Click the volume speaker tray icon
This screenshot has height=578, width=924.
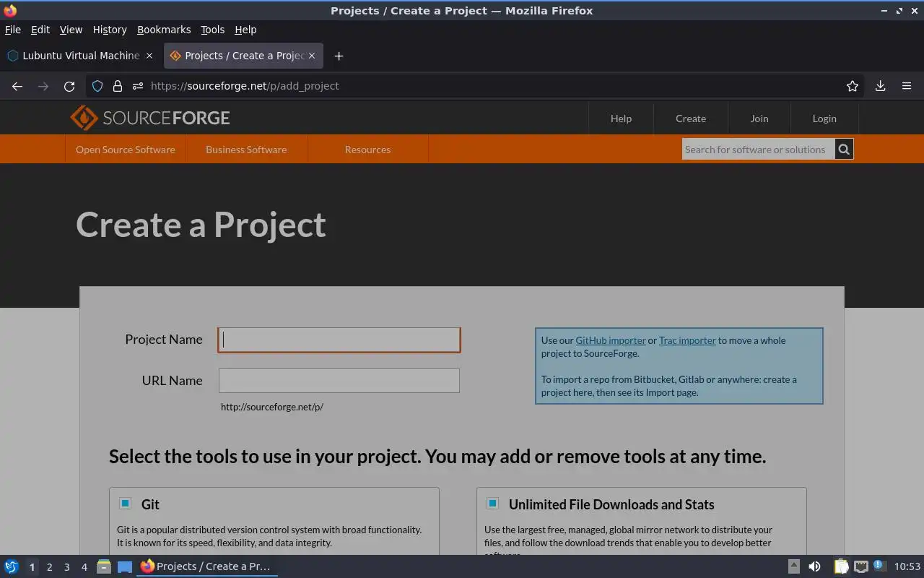(814, 566)
